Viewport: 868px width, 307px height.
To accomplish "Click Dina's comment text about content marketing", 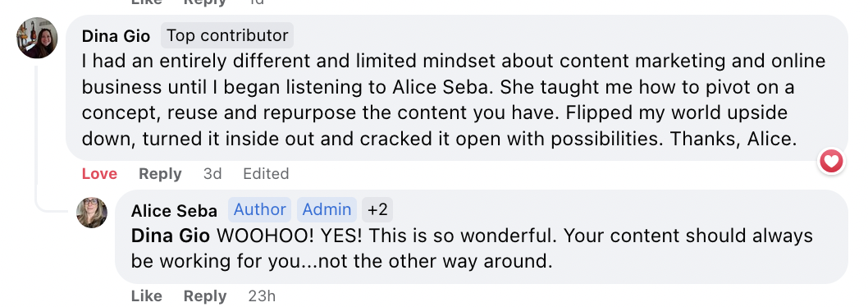I will [x=454, y=100].
